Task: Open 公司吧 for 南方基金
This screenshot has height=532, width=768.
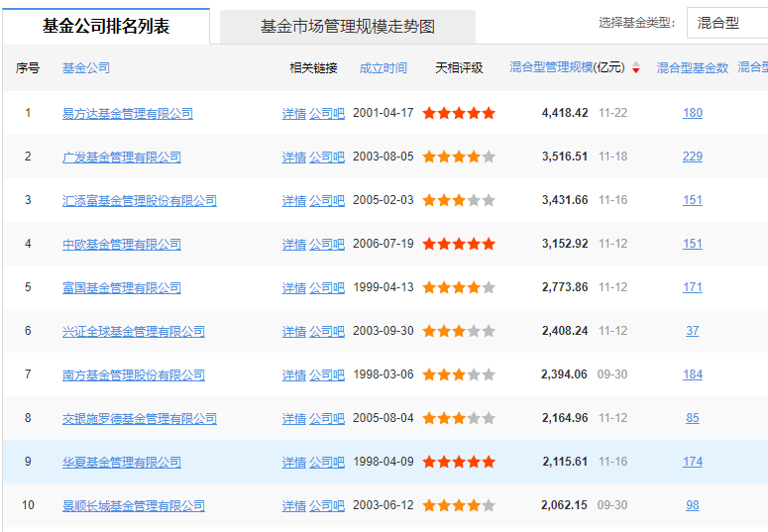Action: pyautogui.click(x=327, y=374)
